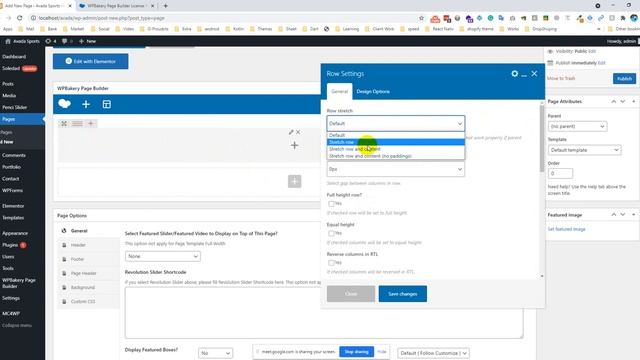Open the Parent page dropdown
This screenshot has width=640, height=360.
pyautogui.click(x=577, y=127)
